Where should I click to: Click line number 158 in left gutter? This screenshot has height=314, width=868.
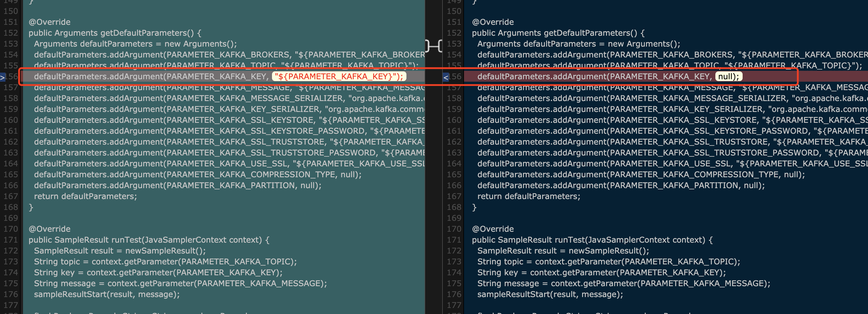click(11, 98)
